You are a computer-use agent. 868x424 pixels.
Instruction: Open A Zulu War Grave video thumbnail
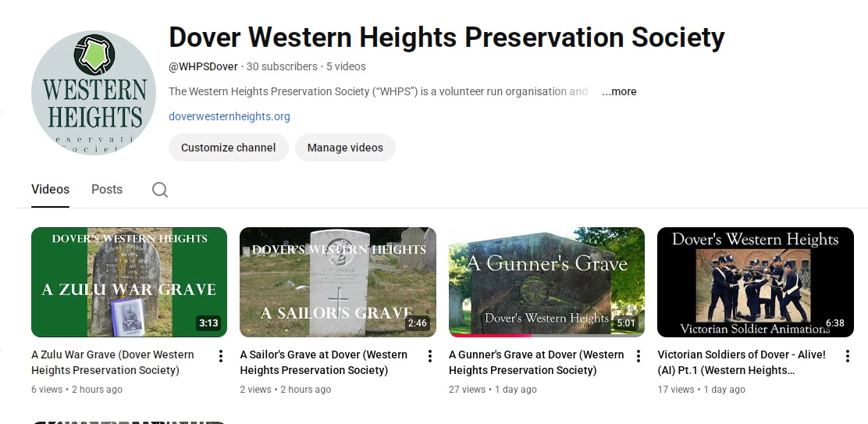point(129,282)
